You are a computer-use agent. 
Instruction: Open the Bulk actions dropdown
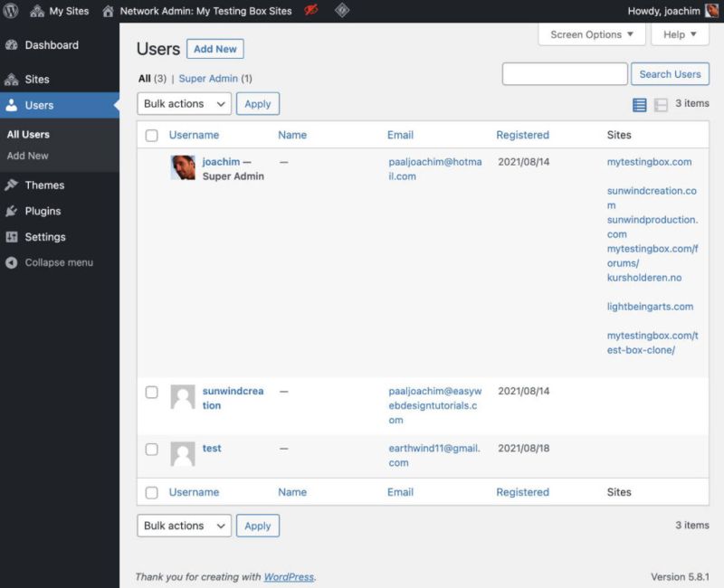pyautogui.click(x=184, y=103)
